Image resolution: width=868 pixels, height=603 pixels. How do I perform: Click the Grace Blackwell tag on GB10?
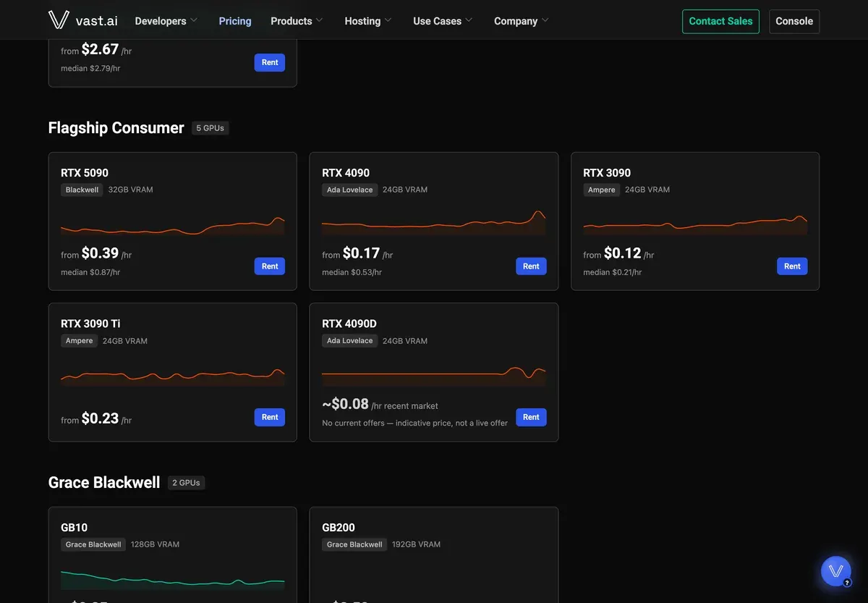coord(93,544)
